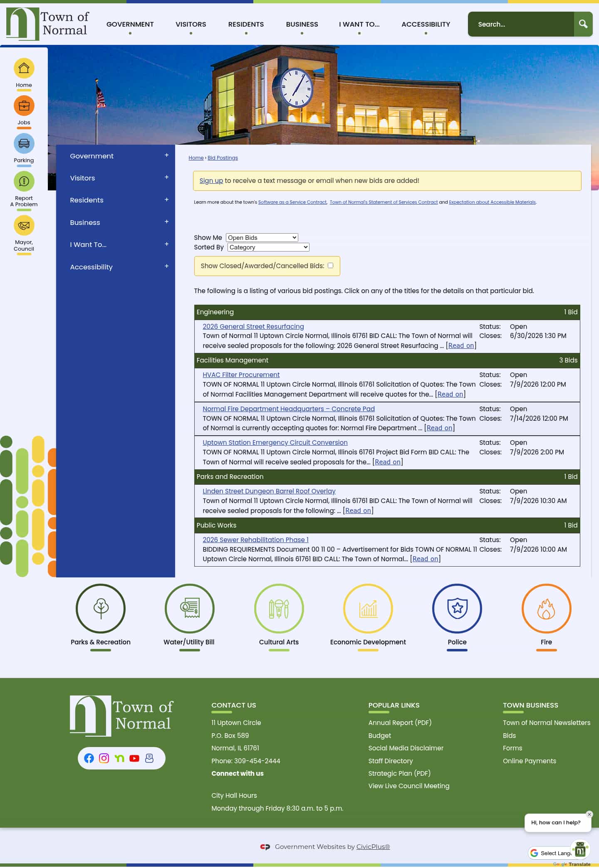Screen dimensions: 599x868
Task: Click the notify-me icon beside YouTube
Action: coord(149,758)
